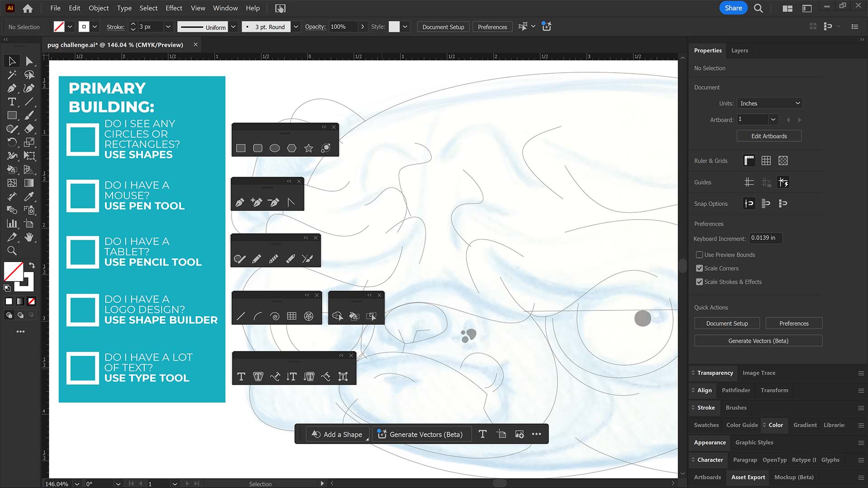Choose the Rectangle tool in left toolbar
The height and width of the screenshot is (488, 868).
(x=12, y=115)
